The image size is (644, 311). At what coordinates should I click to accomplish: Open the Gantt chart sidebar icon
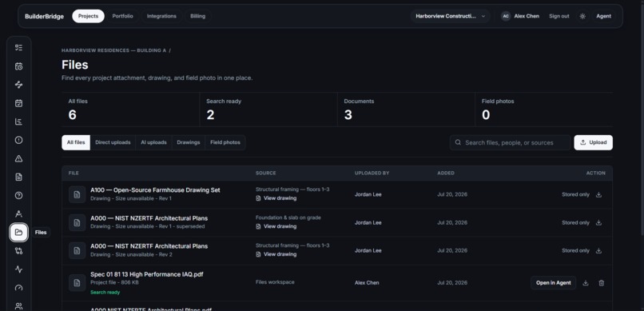pos(18,122)
